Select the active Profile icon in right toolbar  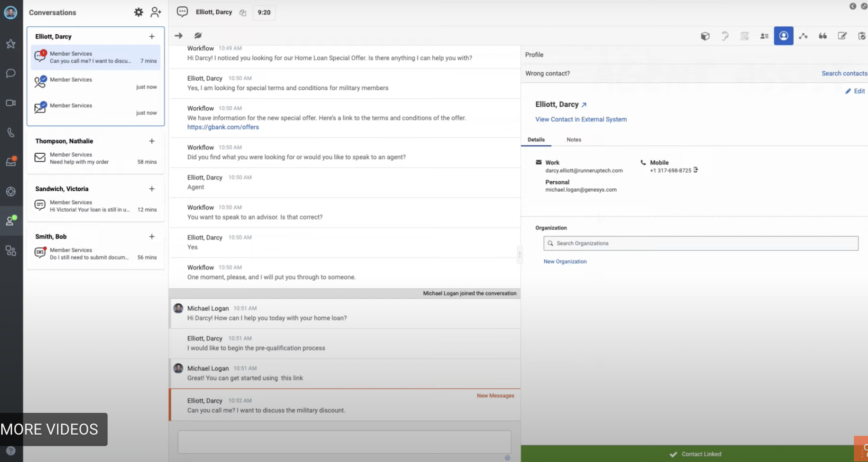(x=783, y=36)
